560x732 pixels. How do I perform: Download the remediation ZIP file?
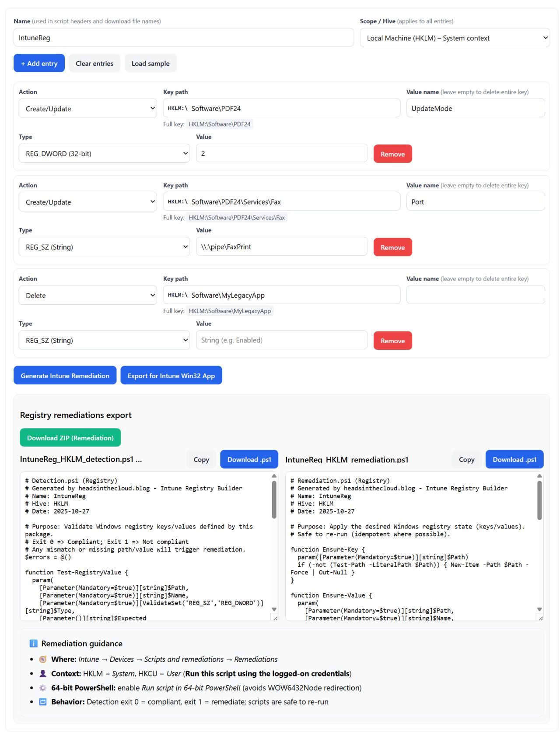(70, 437)
